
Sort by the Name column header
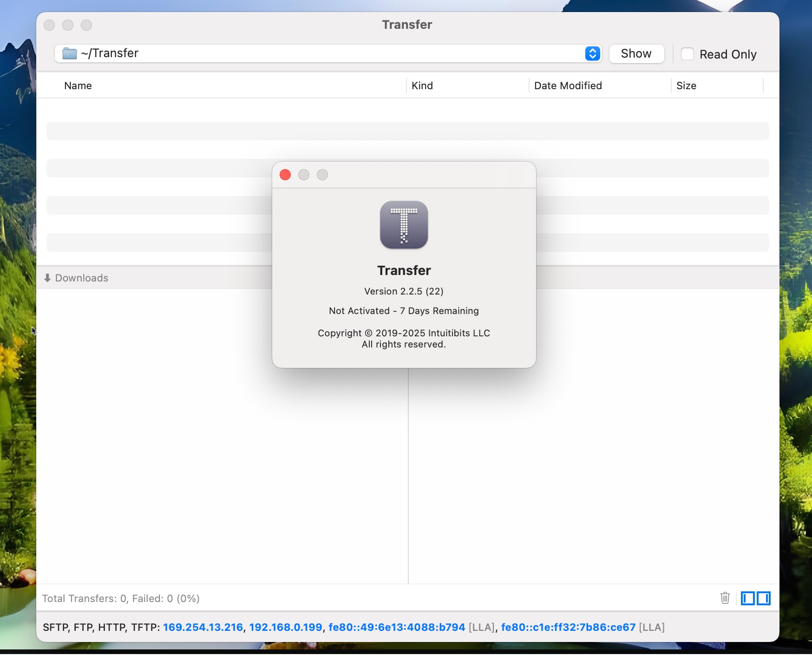[x=78, y=85]
